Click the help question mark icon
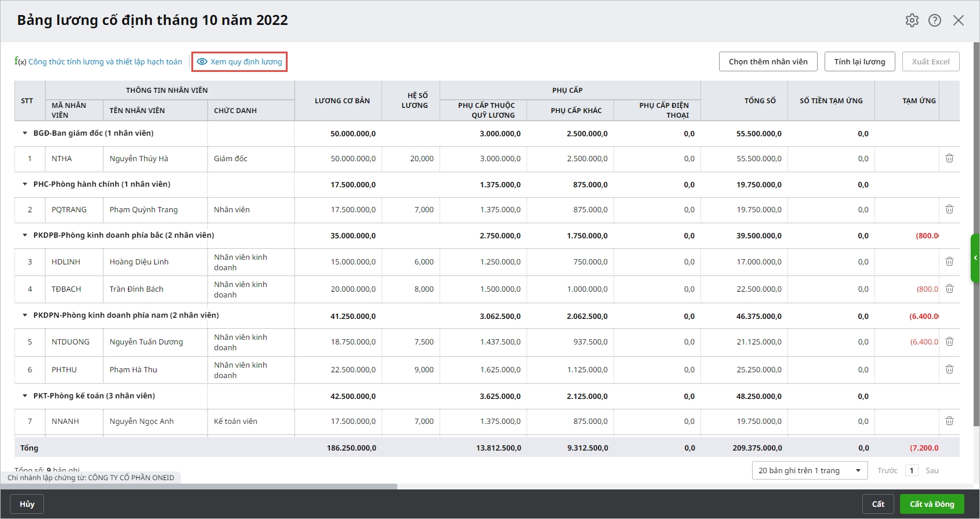The image size is (980, 519). point(935,20)
